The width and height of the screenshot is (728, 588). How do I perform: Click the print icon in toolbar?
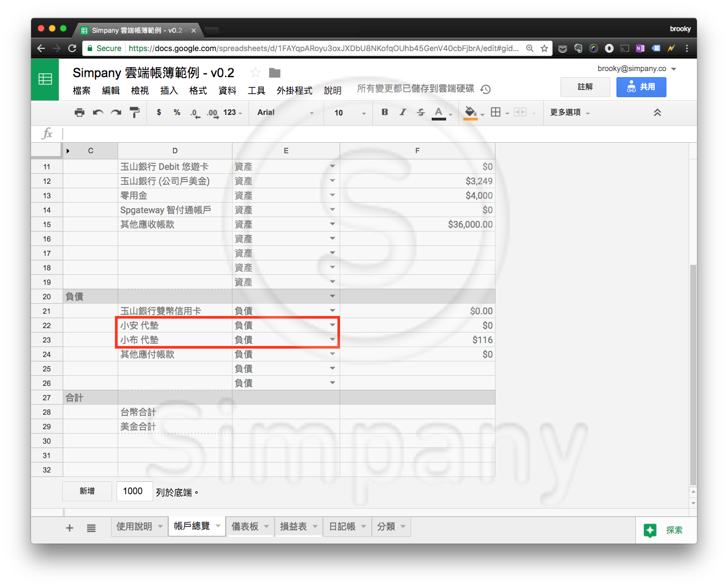click(x=79, y=113)
